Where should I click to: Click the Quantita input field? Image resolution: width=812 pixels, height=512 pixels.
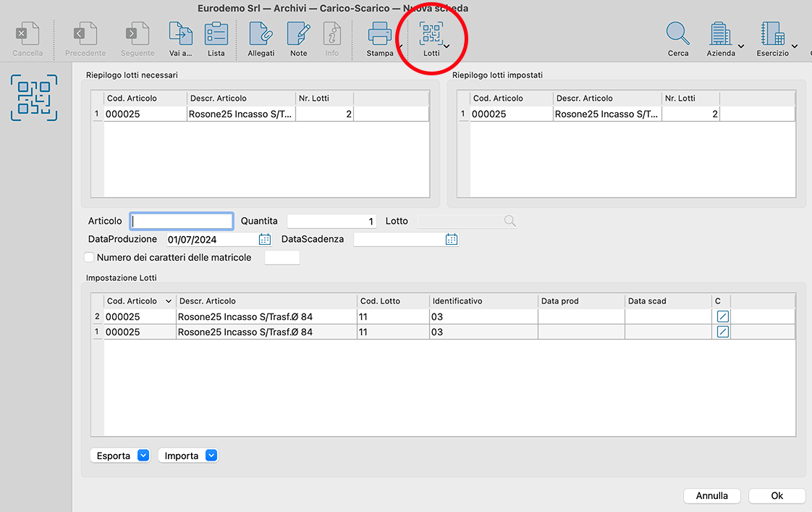tap(331, 221)
